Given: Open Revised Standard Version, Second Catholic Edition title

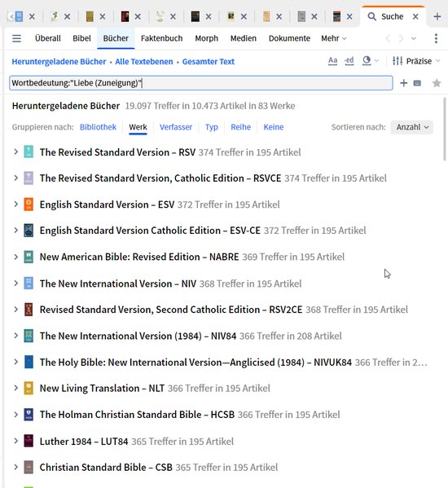Looking at the screenshot, I should pyautogui.click(x=171, y=310).
